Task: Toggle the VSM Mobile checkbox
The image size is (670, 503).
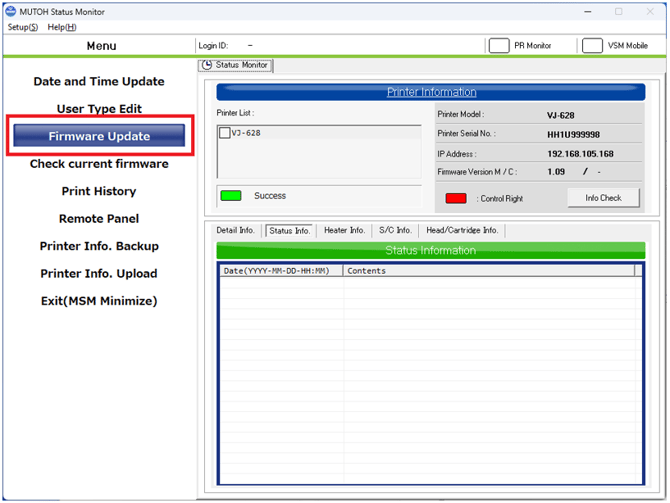Action: [x=592, y=46]
